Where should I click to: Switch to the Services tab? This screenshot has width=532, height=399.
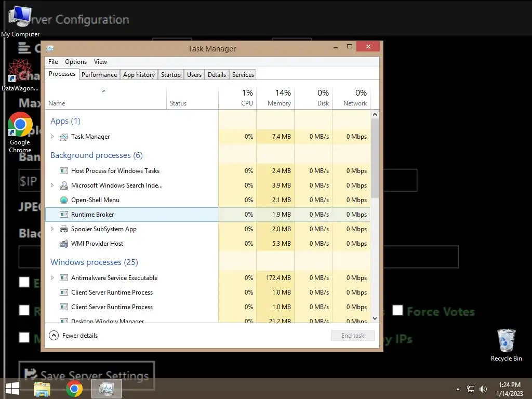243,75
